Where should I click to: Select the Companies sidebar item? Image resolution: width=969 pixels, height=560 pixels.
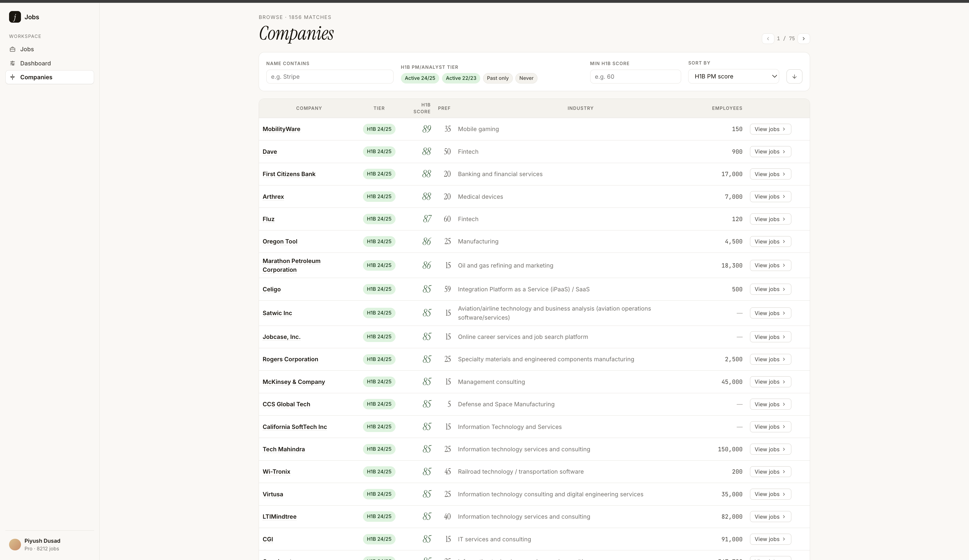point(50,77)
